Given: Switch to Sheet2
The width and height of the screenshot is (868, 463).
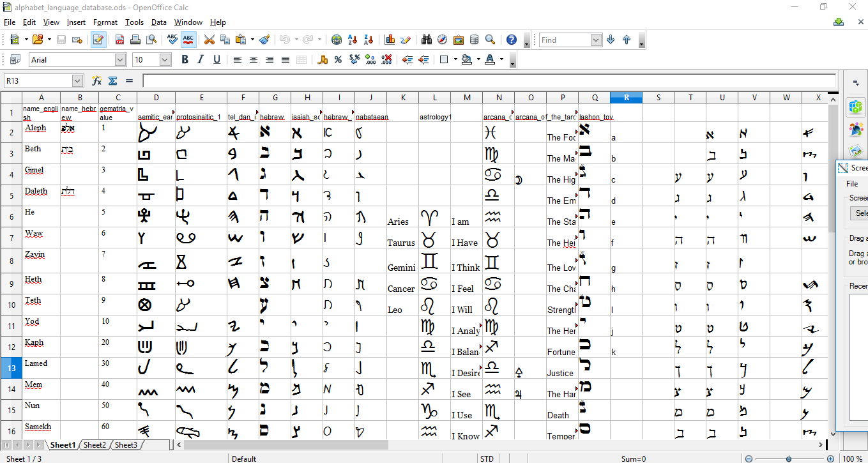Looking at the screenshot, I should 93,444.
